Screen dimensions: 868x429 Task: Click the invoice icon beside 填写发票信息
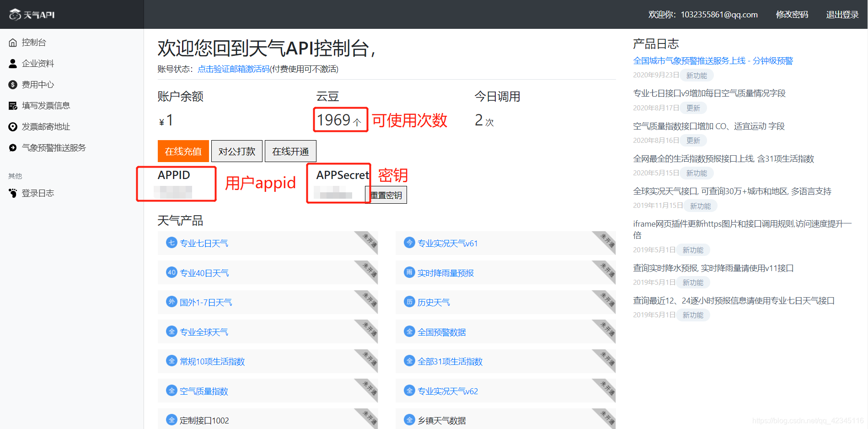(13, 106)
